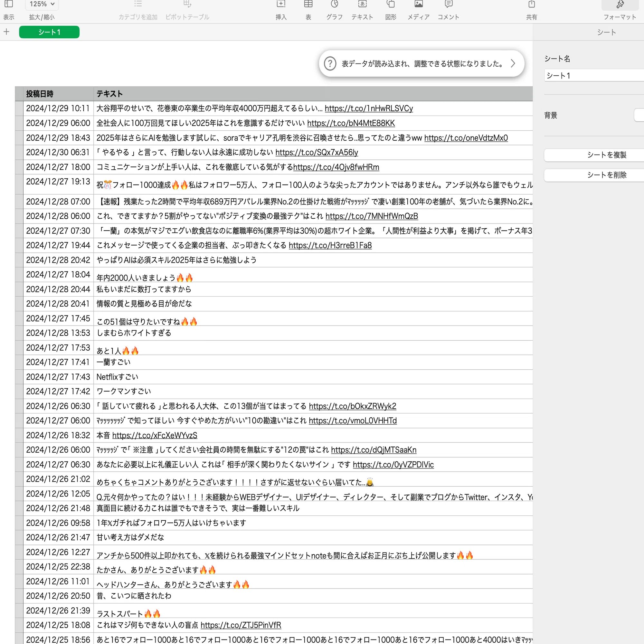Viewport: 644px width, 644px height.
Task: Click the ピボットテーブル toolbar icon
Action: point(187,4)
